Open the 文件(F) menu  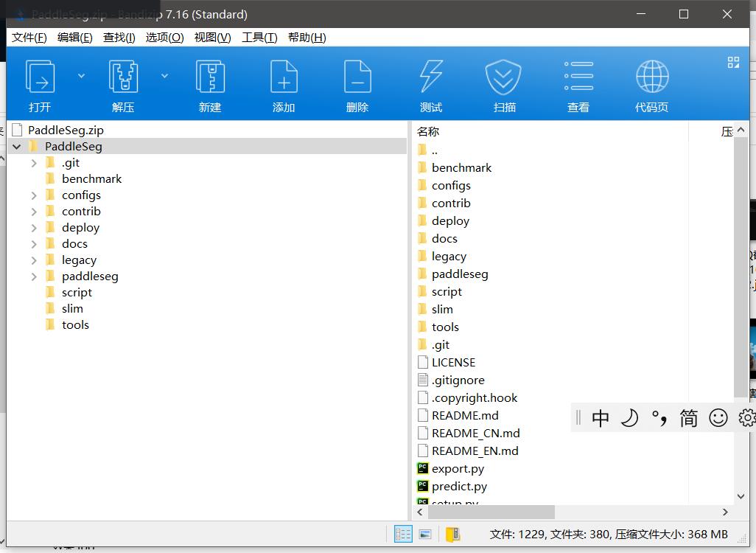point(29,37)
